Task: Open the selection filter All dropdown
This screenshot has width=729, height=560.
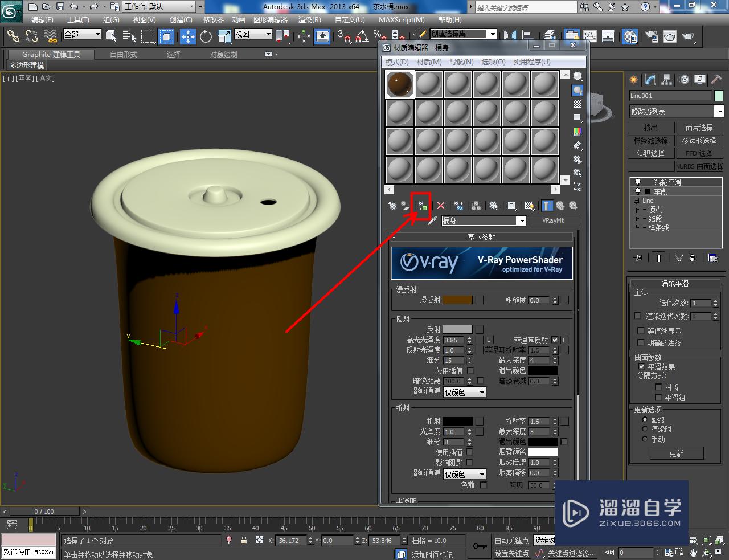Action: [82, 34]
